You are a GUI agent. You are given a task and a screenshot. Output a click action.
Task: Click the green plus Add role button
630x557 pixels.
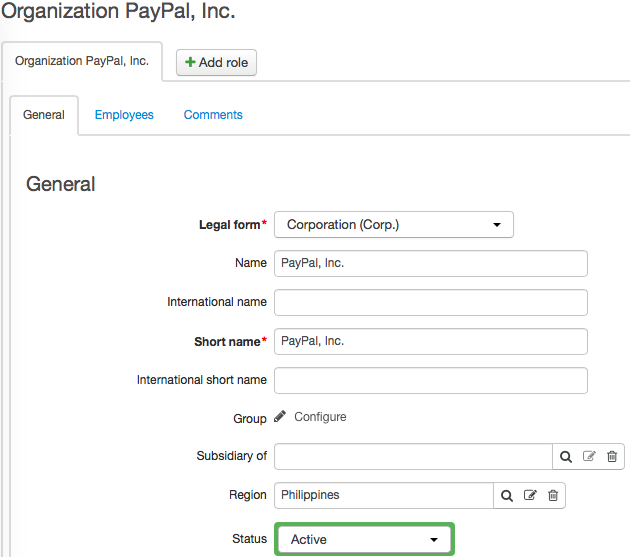point(216,62)
